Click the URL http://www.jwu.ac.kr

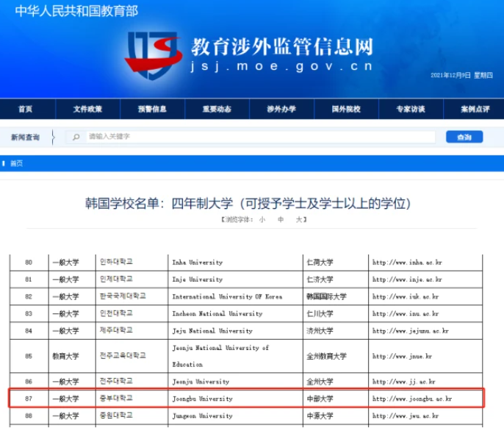(406, 416)
